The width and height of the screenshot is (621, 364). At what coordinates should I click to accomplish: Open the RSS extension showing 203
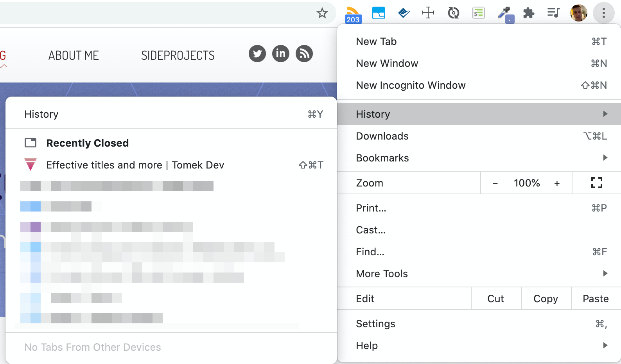pyautogui.click(x=353, y=14)
